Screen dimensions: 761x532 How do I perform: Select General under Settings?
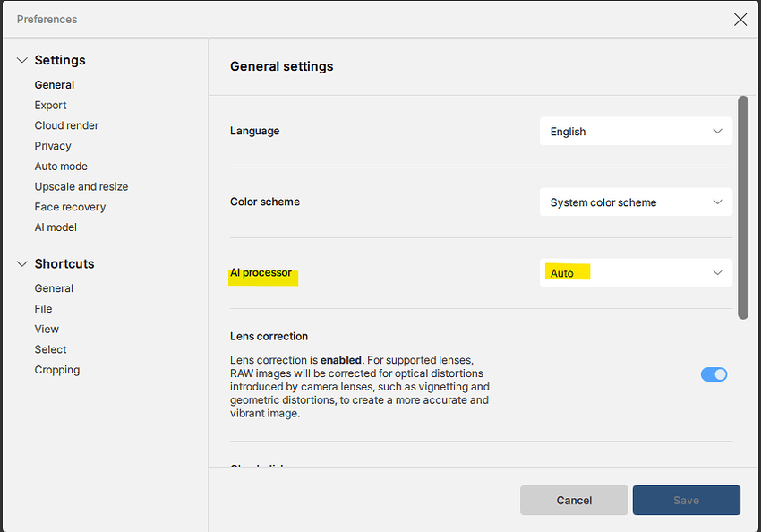tap(55, 85)
